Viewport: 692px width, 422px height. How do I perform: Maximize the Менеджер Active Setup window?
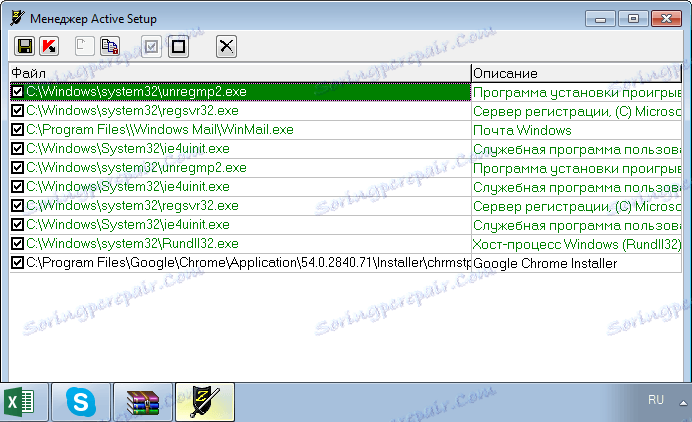(633, 19)
